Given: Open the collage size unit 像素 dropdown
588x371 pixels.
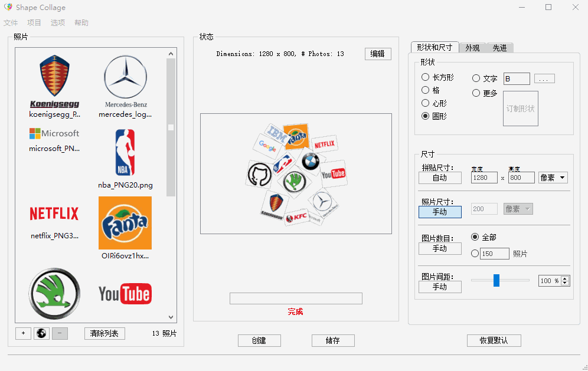Looking at the screenshot, I should 553,178.
